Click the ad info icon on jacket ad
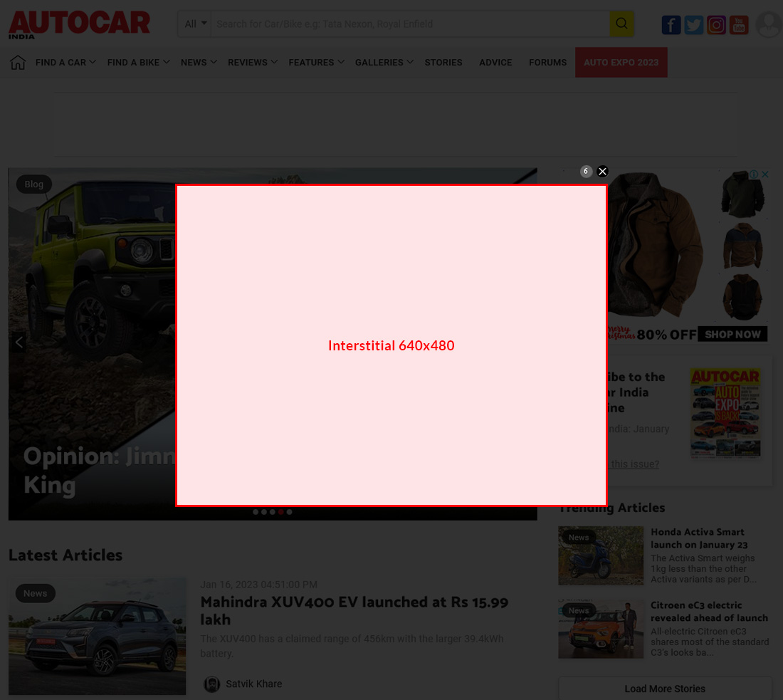 pos(754,174)
